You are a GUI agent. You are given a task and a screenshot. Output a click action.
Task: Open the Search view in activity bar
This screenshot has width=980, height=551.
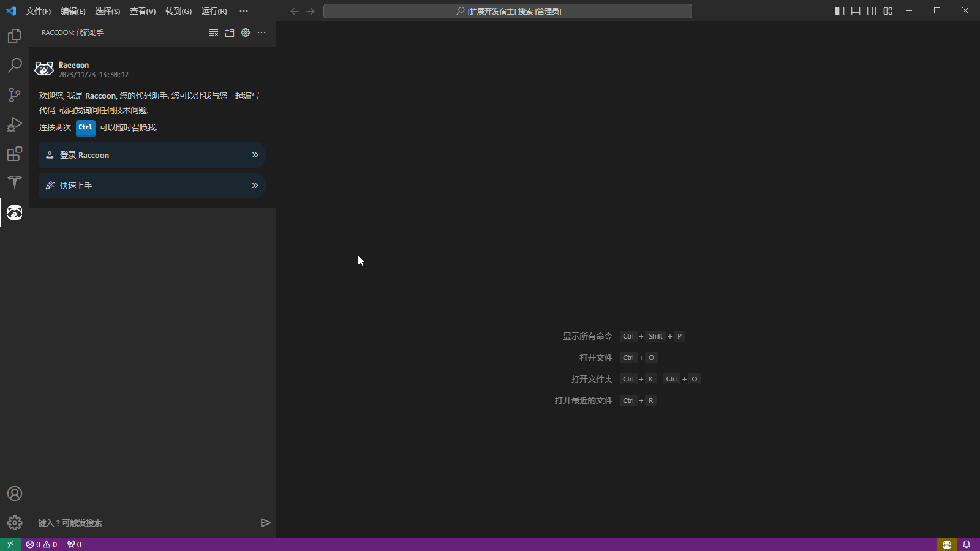click(x=15, y=65)
